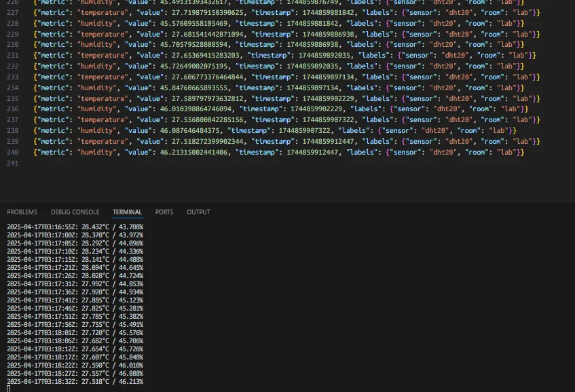This screenshot has height=392, width=575.
Task: Switch to the PROBLEMS panel tab
Action: pyautogui.click(x=22, y=212)
